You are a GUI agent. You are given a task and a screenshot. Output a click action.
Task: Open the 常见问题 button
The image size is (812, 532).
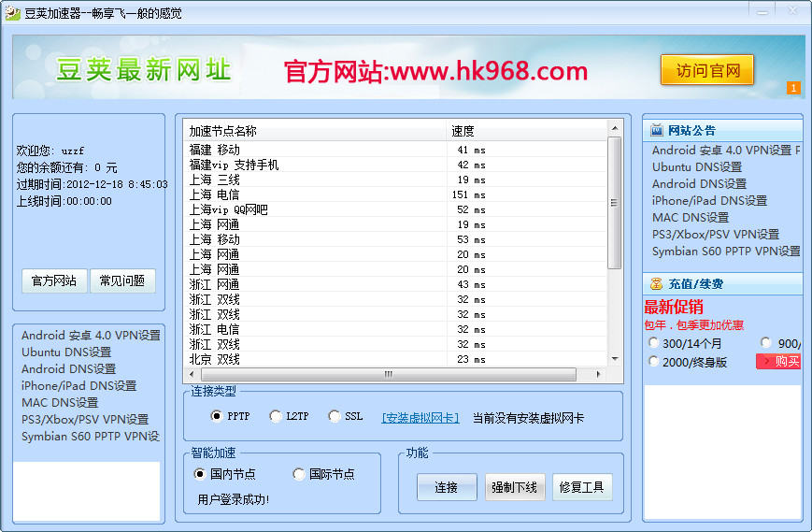(x=122, y=280)
